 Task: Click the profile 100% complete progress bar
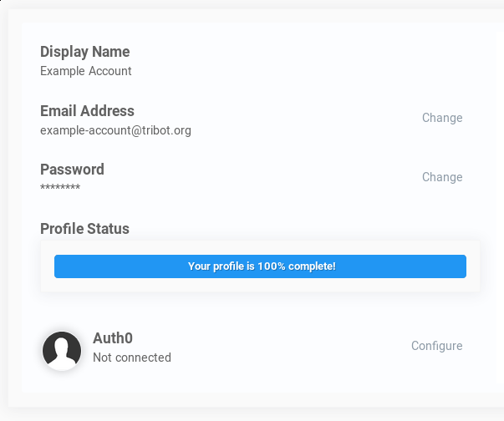click(260, 266)
